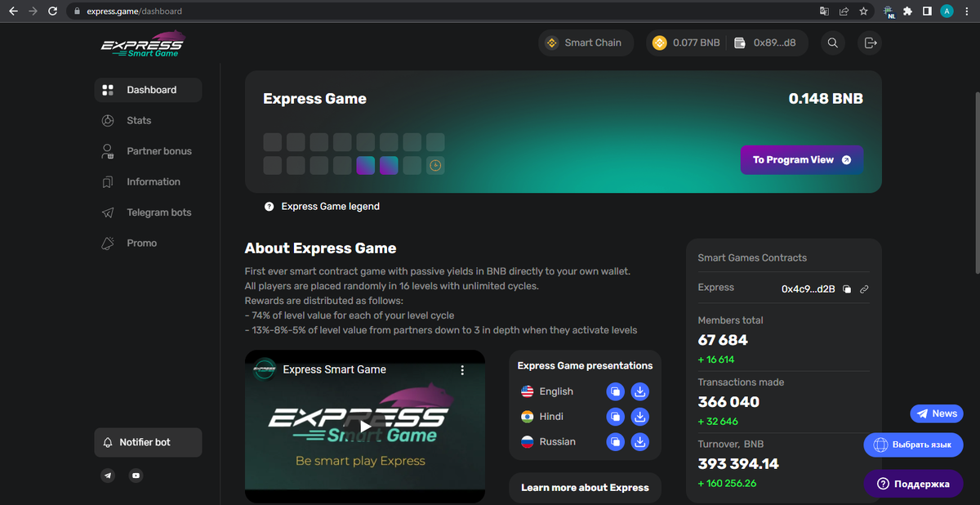This screenshot has height=505, width=980.
Task: Open the Dashboard section in sidebar
Action: click(148, 90)
